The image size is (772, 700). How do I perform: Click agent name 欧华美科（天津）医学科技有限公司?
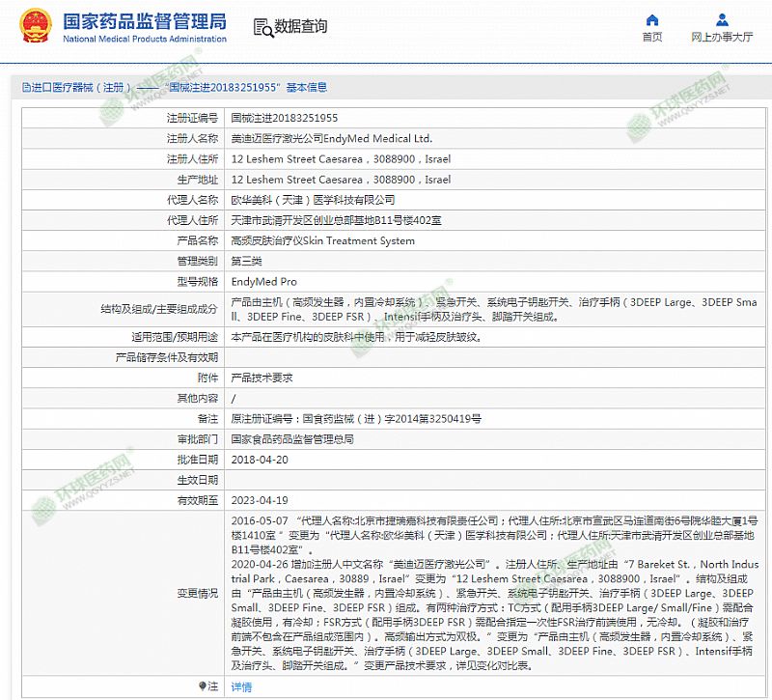click(x=314, y=200)
